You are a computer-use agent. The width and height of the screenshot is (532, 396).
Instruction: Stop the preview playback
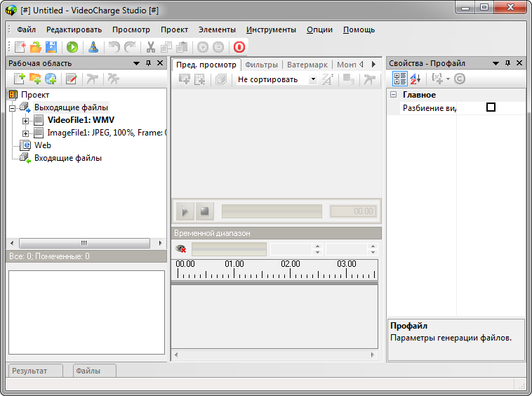click(205, 211)
